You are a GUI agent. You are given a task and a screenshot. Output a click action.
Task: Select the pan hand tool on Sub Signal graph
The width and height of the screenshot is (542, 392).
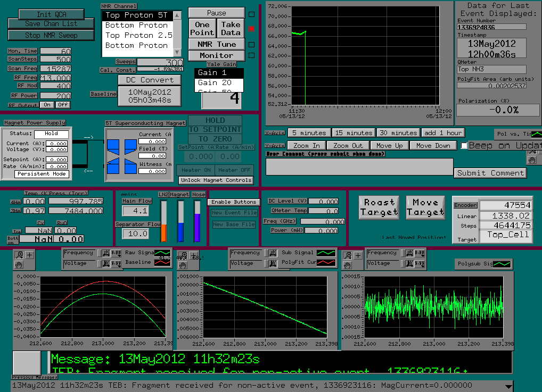tap(183, 265)
